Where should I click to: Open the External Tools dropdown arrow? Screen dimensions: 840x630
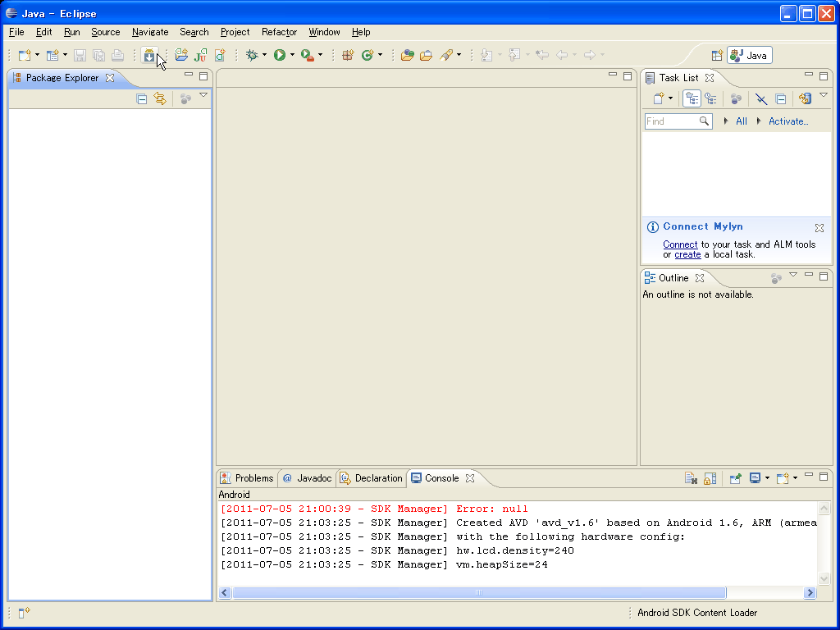click(321, 55)
